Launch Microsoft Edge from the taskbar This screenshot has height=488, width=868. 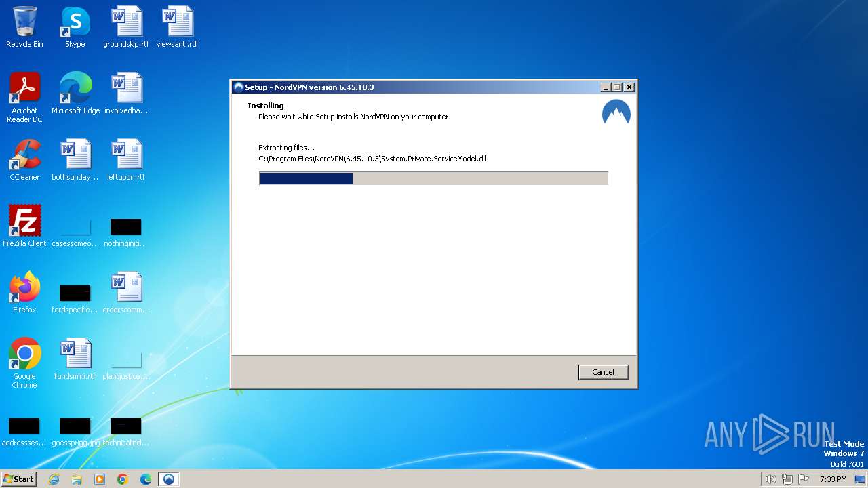(x=146, y=479)
